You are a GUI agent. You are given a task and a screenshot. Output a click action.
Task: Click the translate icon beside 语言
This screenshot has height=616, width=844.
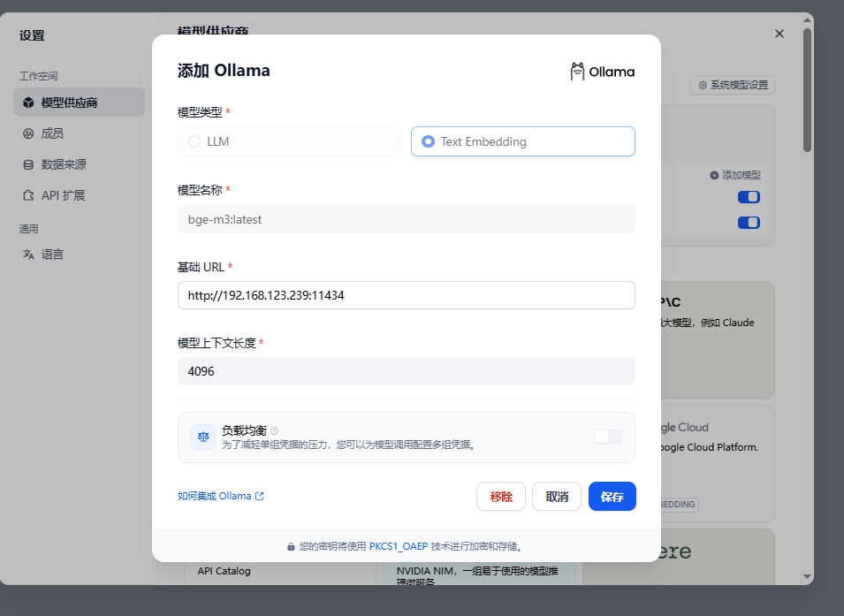click(28, 255)
